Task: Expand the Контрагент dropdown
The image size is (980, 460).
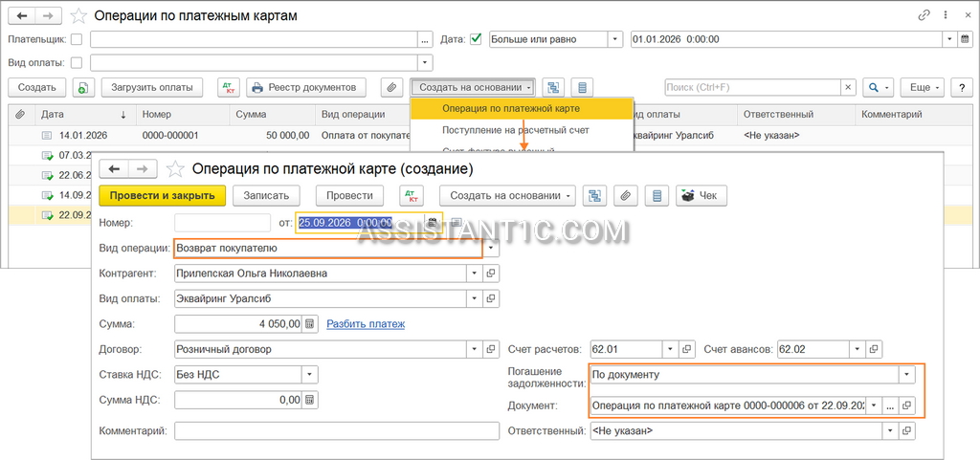Action: tap(475, 274)
